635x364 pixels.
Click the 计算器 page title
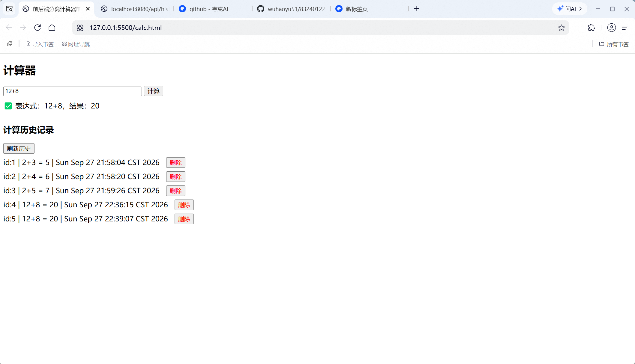tap(19, 71)
